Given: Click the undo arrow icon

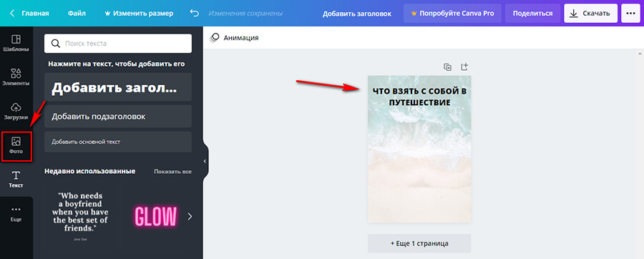Looking at the screenshot, I should tap(194, 13).
